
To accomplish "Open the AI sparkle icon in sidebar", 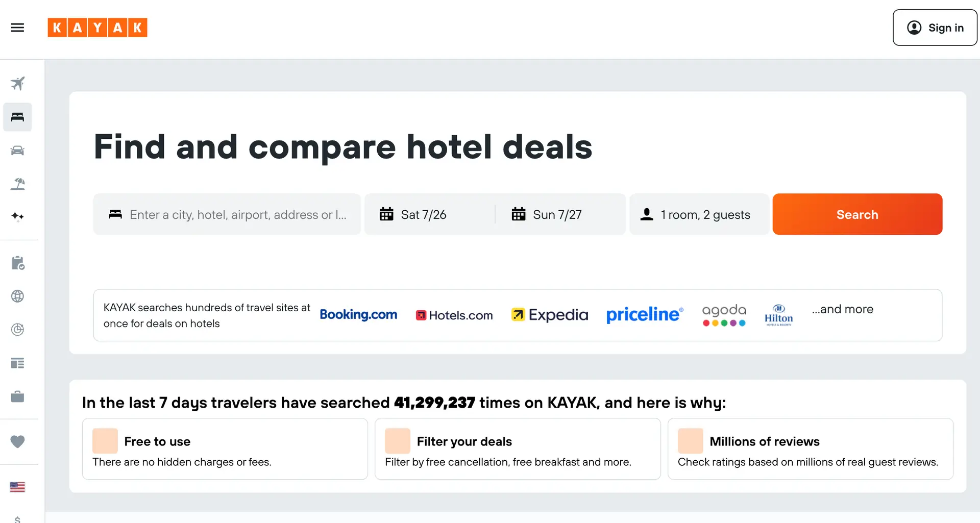I will point(17,216).
